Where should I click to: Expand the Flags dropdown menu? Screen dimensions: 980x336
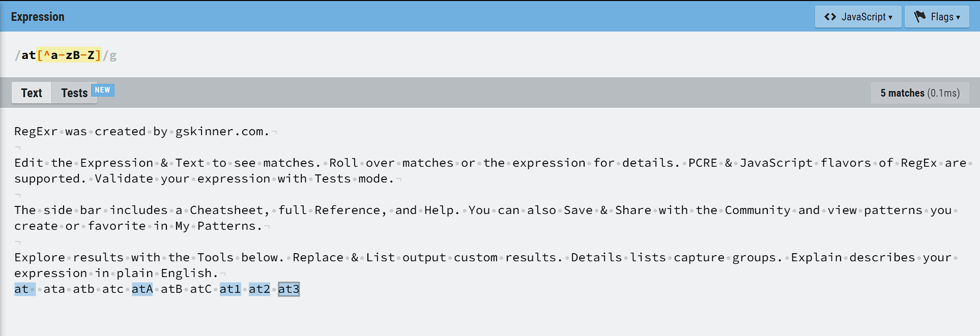pos(937,17)
